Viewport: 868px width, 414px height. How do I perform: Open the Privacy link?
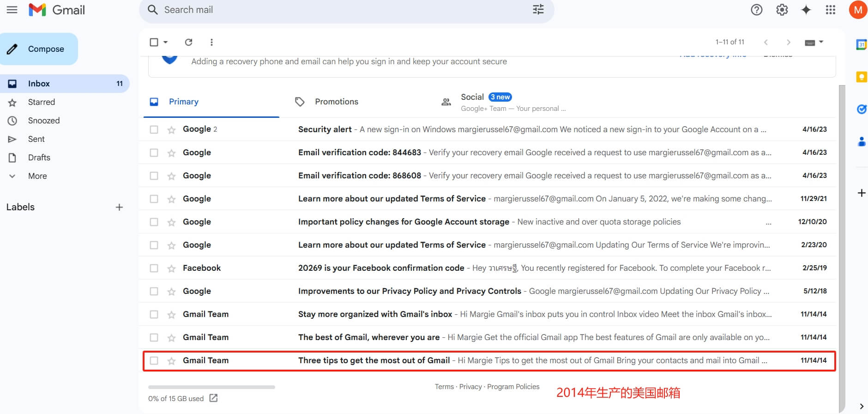(x=470, y=387)
